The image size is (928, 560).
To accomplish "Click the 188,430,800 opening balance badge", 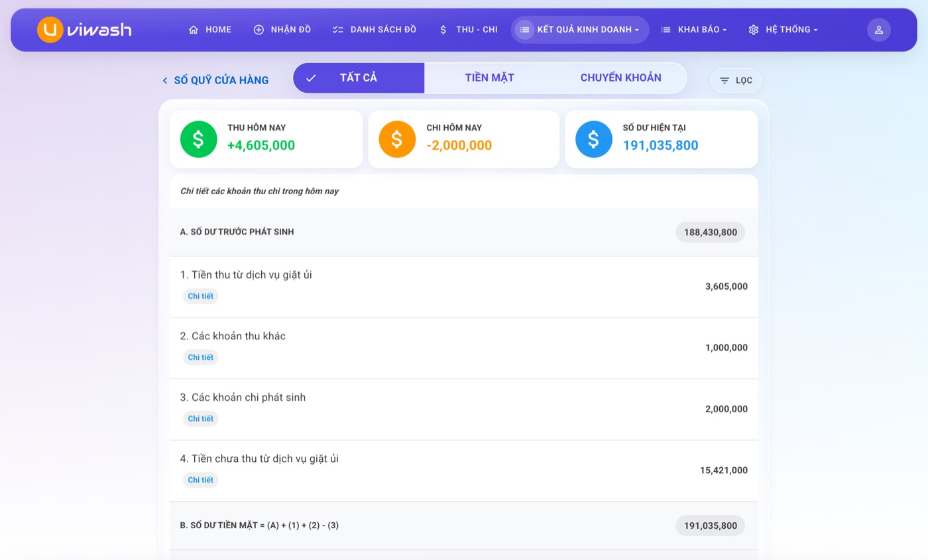I will click(x=711, y=233).
